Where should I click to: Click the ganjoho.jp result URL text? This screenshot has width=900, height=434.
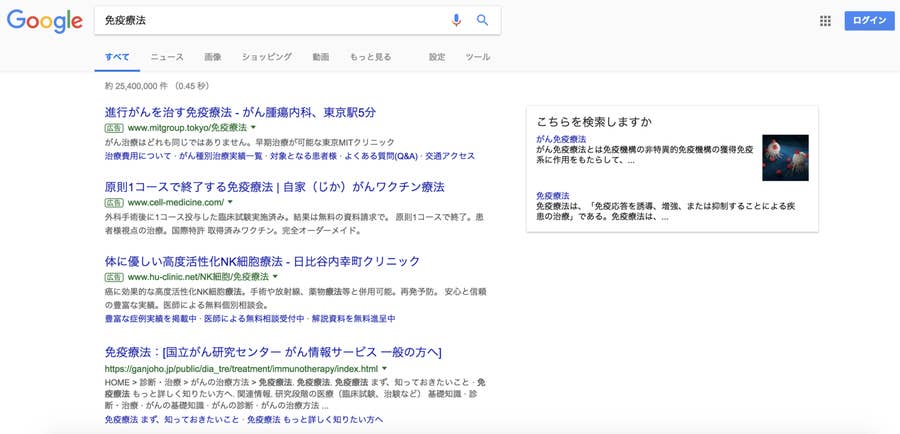pos(241,369)
